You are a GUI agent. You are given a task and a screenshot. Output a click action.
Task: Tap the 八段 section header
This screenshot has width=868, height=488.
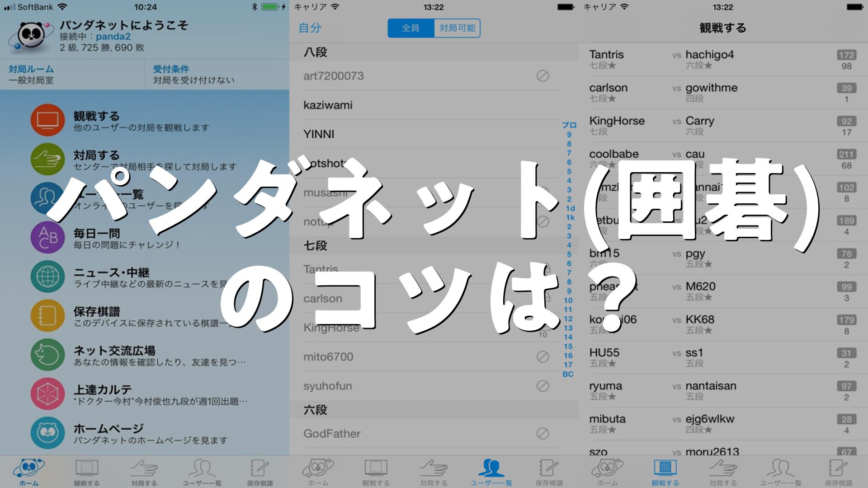pos(316,52)
